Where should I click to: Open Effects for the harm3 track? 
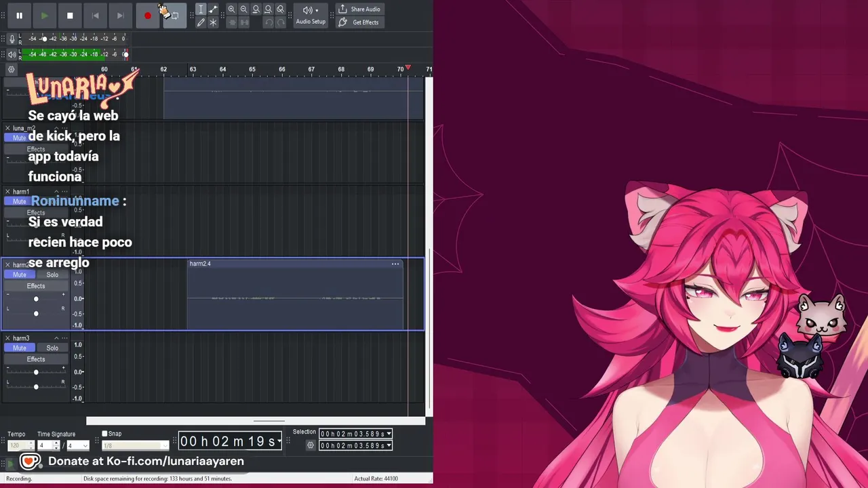click(x=36, y=359)
